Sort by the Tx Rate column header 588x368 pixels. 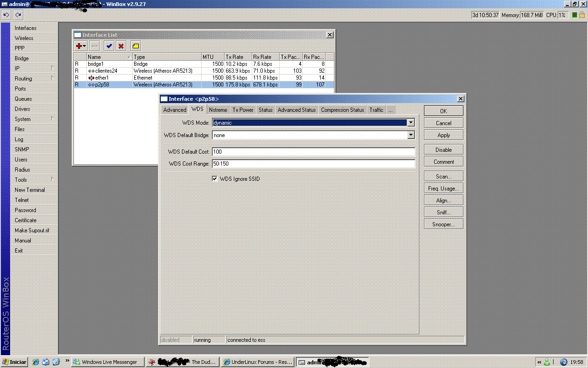238,57
